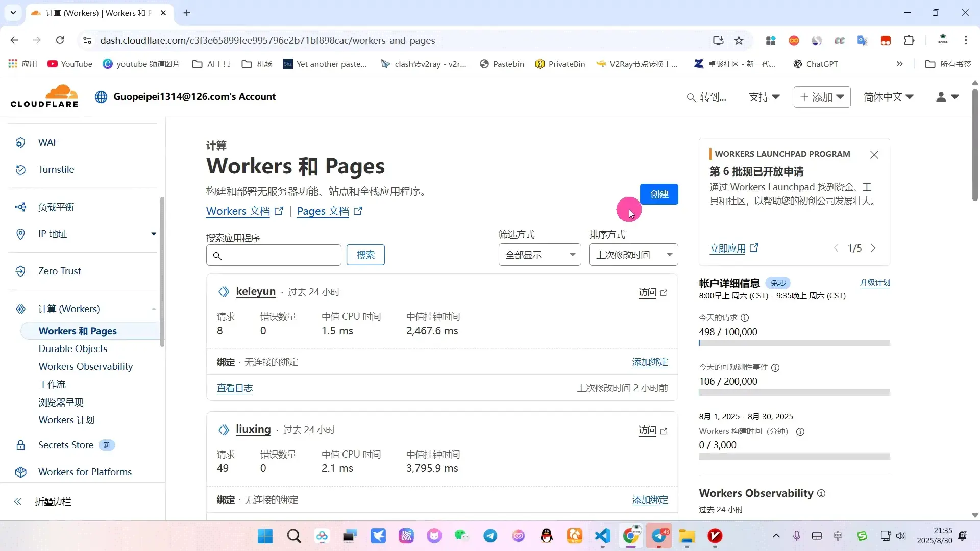Click the WAF shield icon in sidebar
This screenshot has width=980, height=551.
tap(20, 143)
